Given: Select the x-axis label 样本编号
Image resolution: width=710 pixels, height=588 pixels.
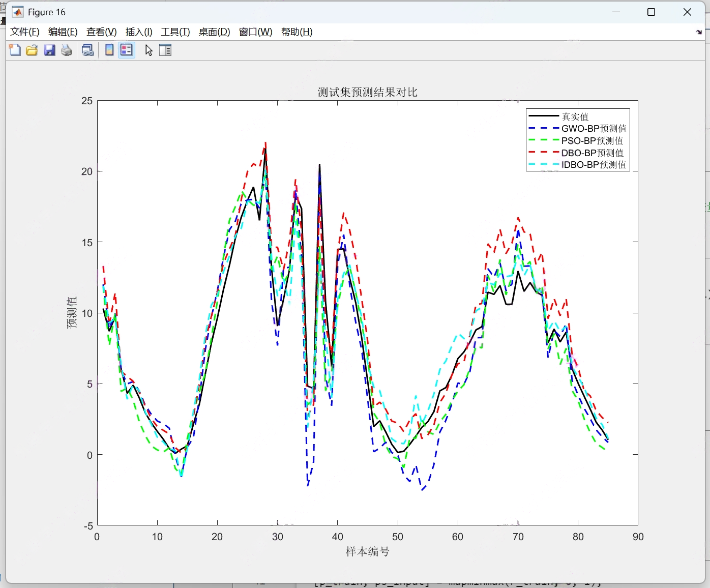Looking at the screenshot, I should [368, 551].
